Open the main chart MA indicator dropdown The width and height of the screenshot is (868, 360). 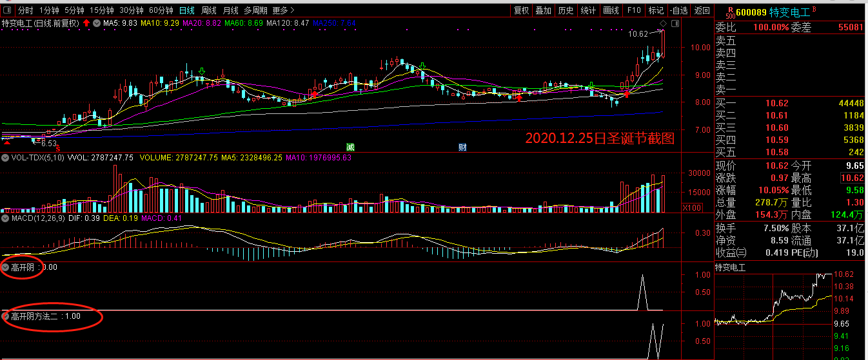click(97, 24)
